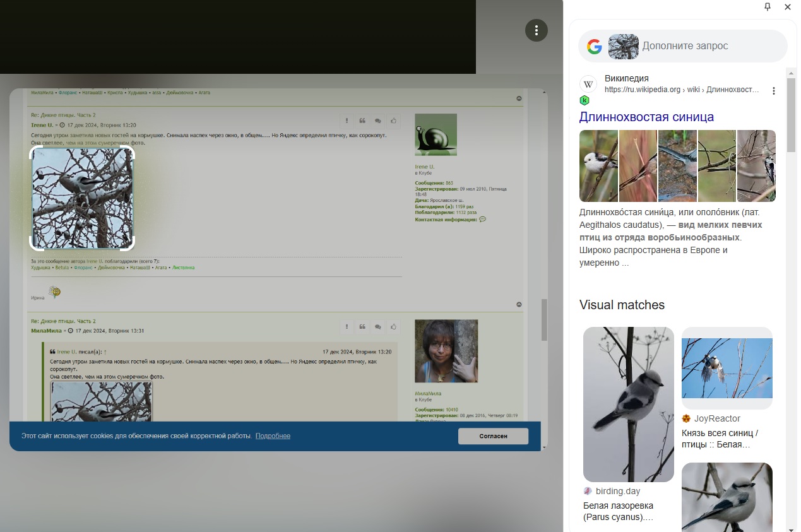Thank МилаМила's post with thumbs-up
Image resolution: width=801 pixels, height=532 pixels.
tap(394, 326)
